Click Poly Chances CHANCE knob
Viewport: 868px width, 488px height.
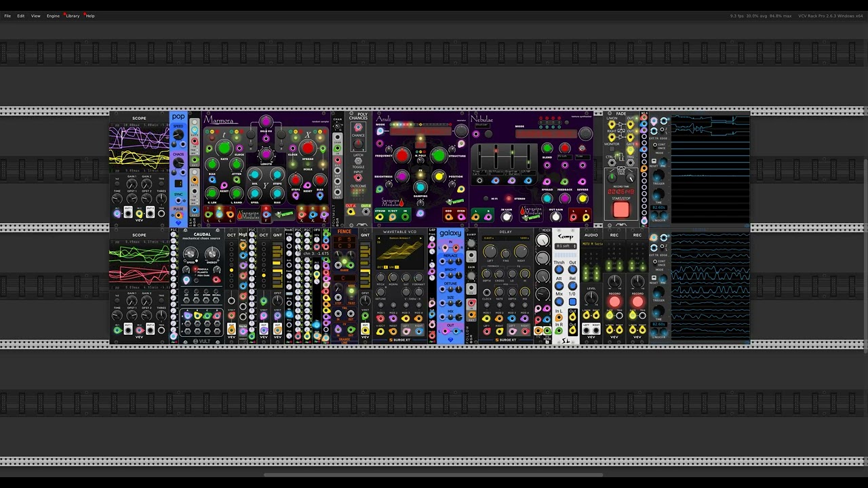point(358,144)
